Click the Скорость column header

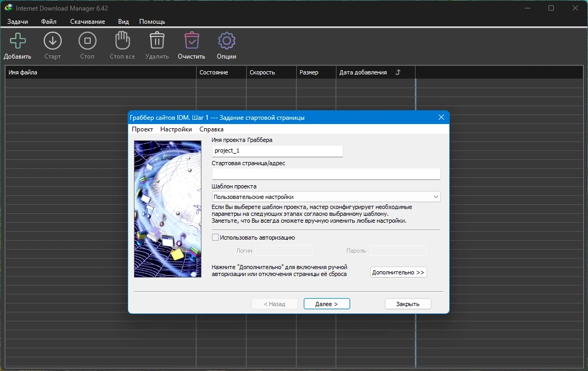(271, 72)
